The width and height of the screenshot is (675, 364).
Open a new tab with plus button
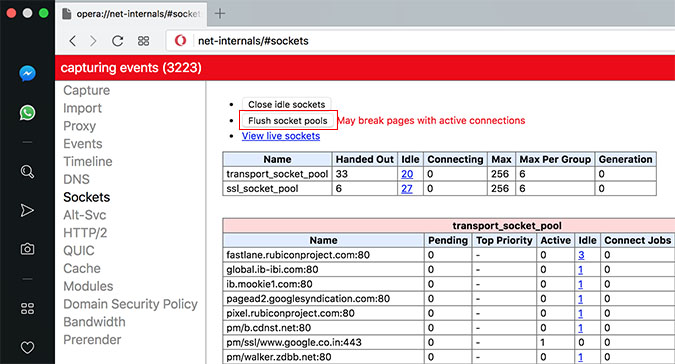click(220, 13)
